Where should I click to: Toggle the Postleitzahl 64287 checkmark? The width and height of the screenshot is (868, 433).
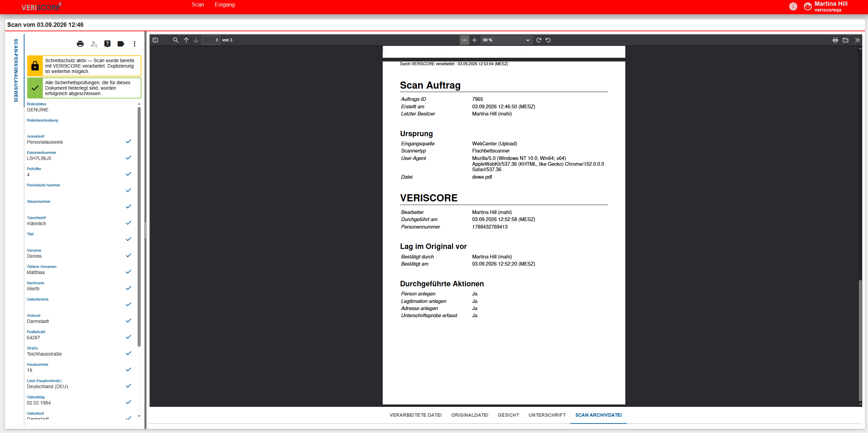(x=128, y=337)
